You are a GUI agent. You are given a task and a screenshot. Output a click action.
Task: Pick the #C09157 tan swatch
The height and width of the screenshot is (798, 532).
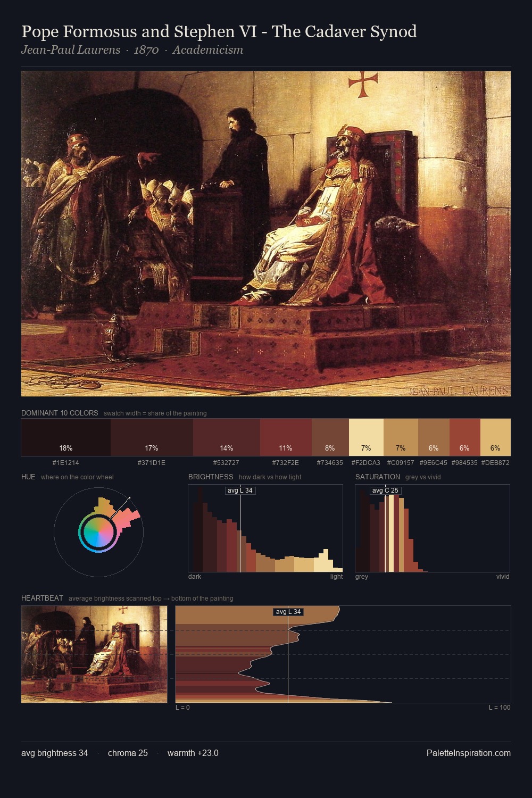pos(401,437)
